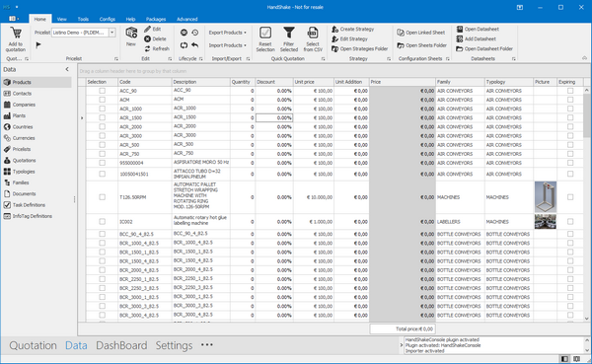Image resolution: width=592 pixels, height=364 pixels.
Task: Click the flag icon below Pricelist
Action: 38,45
